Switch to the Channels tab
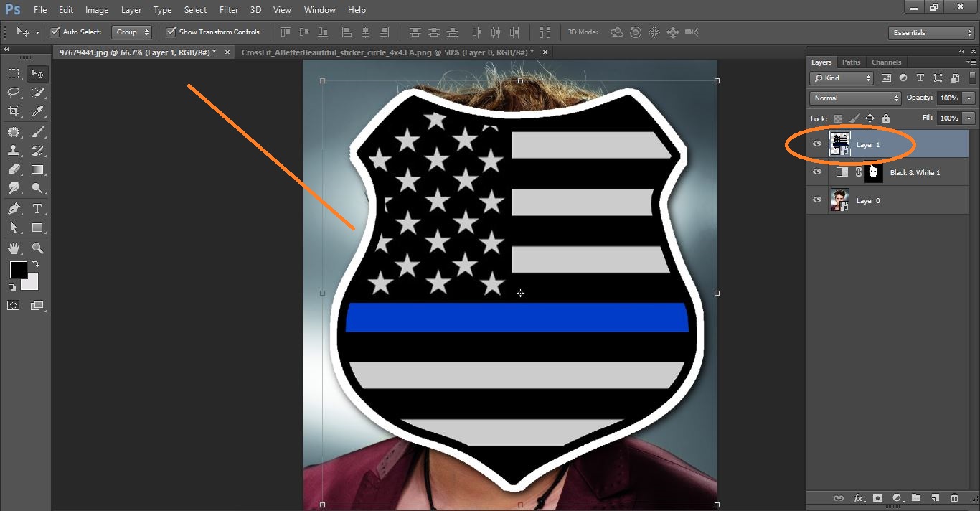 (x=886, y=62)
